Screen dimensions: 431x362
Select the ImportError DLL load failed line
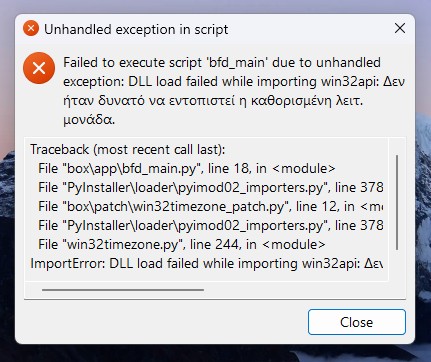207,263
